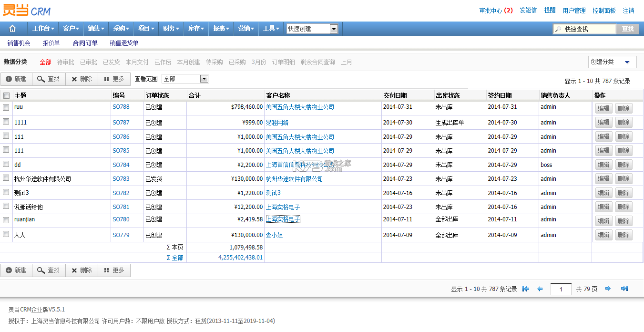Click 删除 for order SO780
Screen dimensions: 644x332
click(x=624, y=221)
